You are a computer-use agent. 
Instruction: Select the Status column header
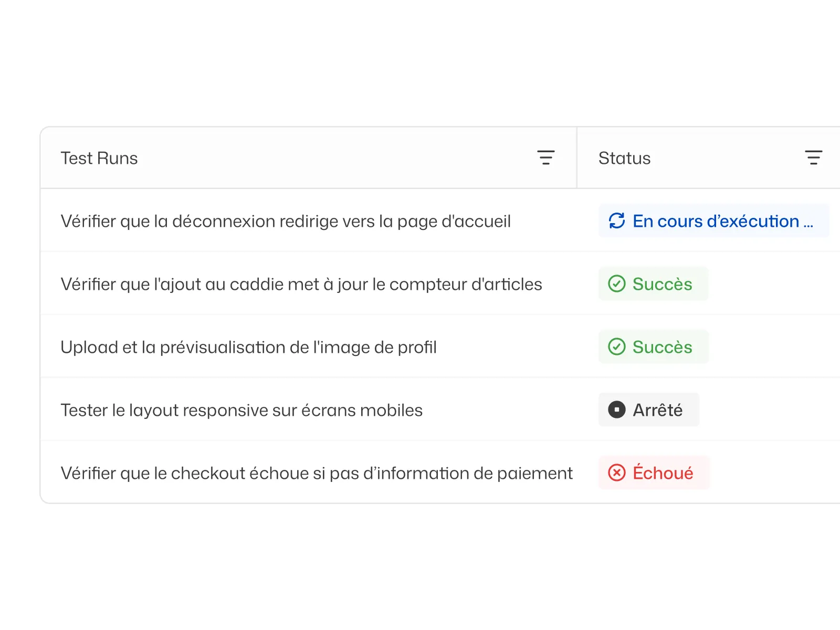pos(624,158)
